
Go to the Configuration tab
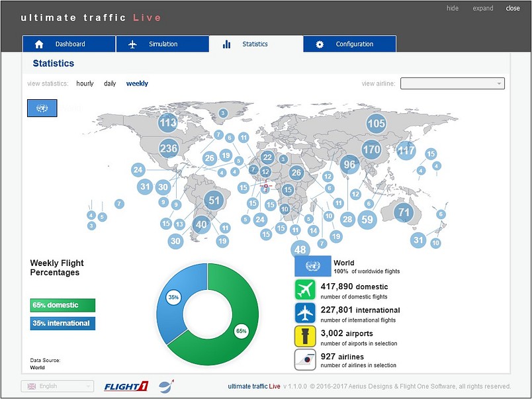(350, 44)
